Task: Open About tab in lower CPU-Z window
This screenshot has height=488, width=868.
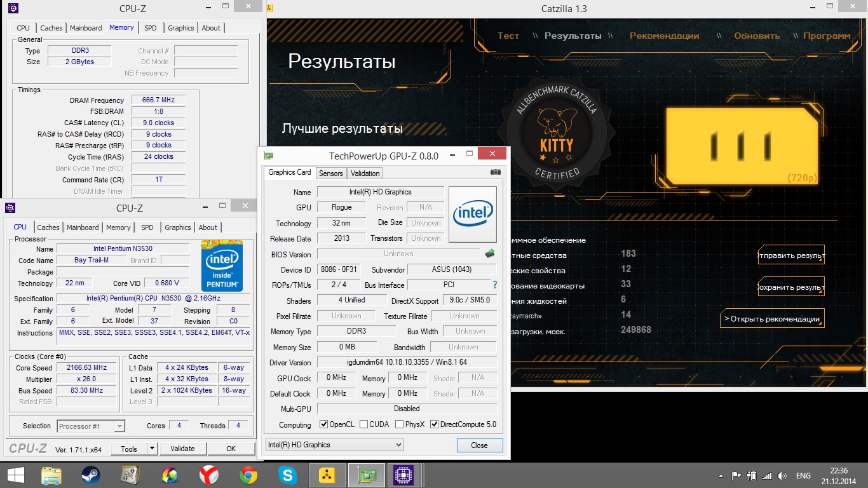Action: (208, 227)
